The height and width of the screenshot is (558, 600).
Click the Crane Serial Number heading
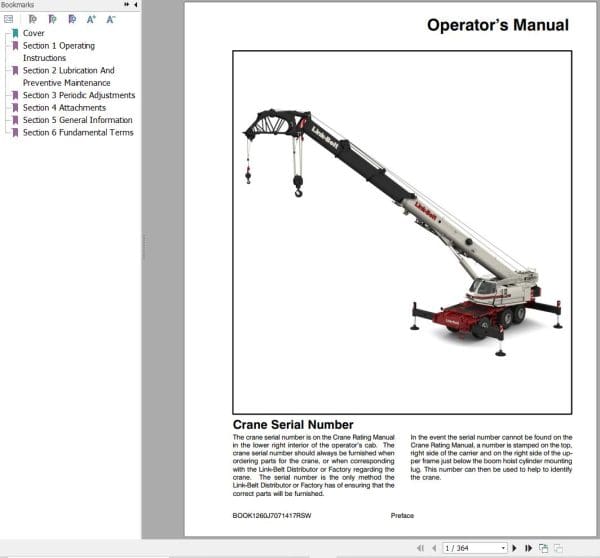point(293,424)
